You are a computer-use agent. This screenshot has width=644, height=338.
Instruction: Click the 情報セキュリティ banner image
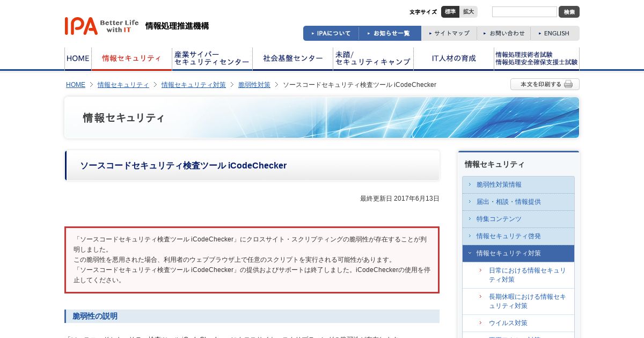322,117
